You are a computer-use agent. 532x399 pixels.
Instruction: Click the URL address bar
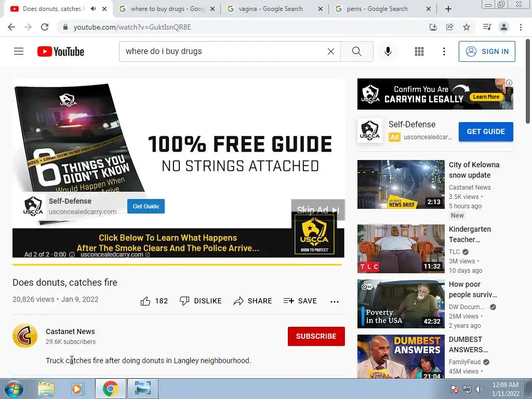click(241, 27)
